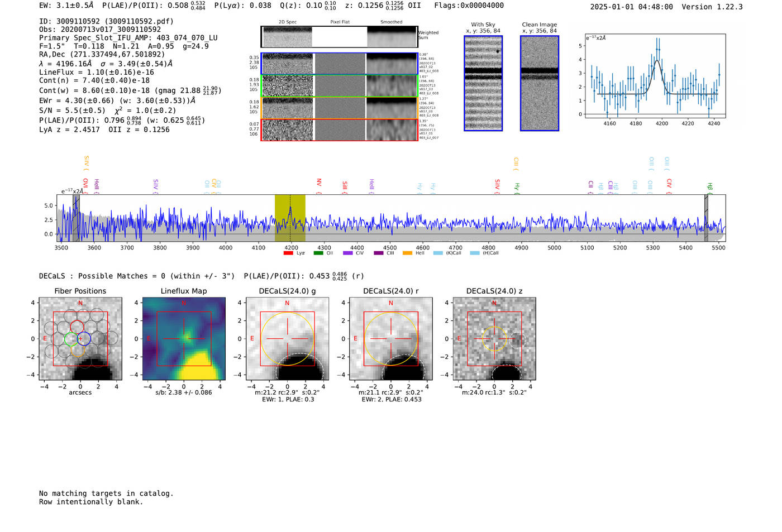
Task: Click the 'S/N = 5.5(±0.5)' value
Action: click(72, 111)
